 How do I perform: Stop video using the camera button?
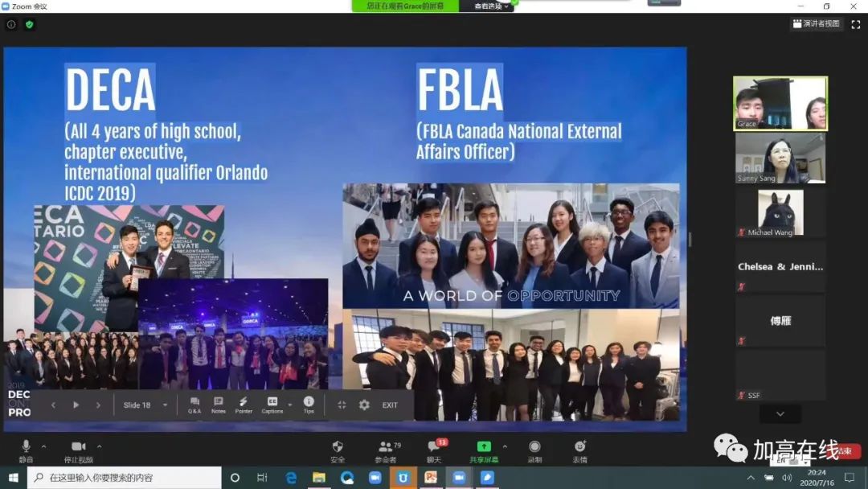78,450
